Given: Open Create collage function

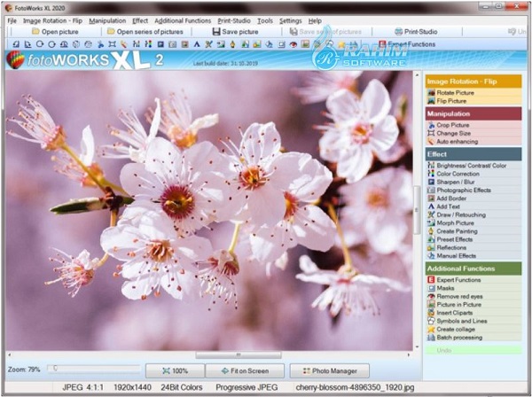Looking at the screenshot, I should coord(473,329).
